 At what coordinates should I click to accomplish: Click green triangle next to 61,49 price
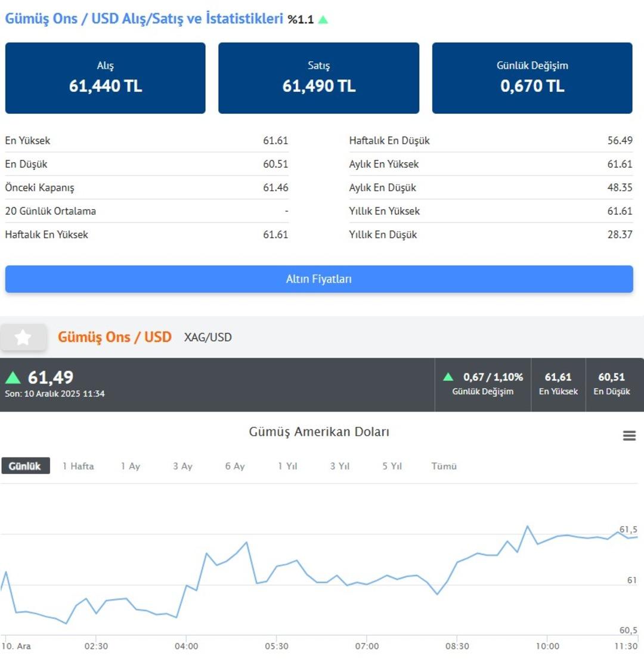pos(13,378)
